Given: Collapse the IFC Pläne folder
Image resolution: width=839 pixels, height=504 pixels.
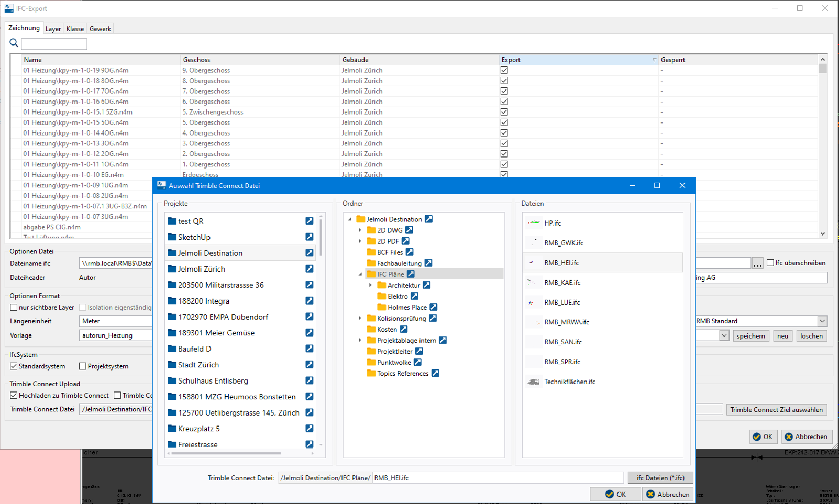Looking at the screenshot, I should click(x=360, y=274).
